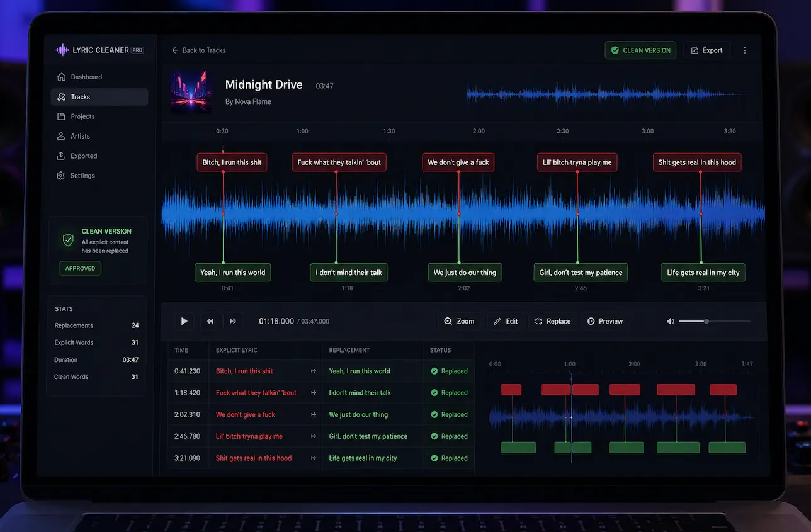The width and height of the screenshot is (811, 532).
Task: Click the Clean Version badge button
Action: (x=640, y=50)
